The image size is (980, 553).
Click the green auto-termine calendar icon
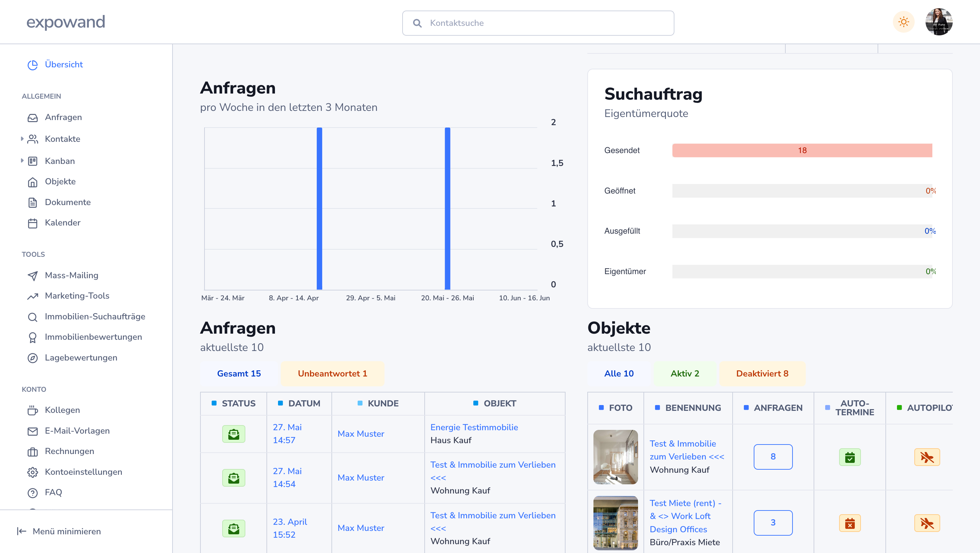point(850,457)
